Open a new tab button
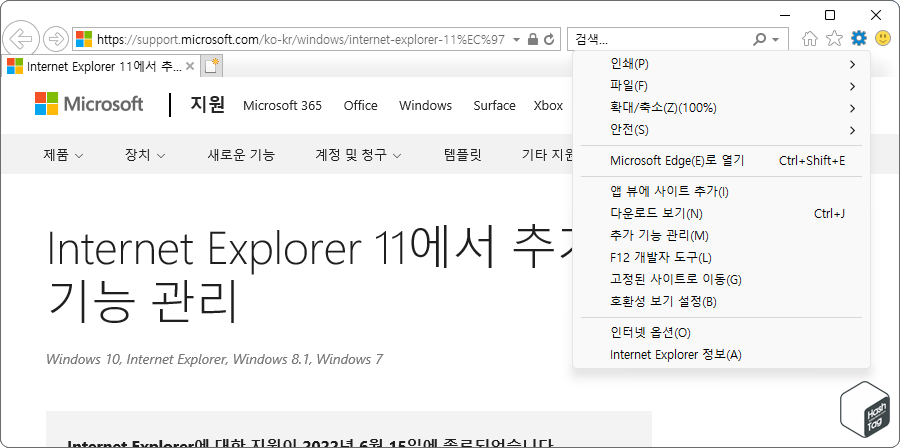The image size is (900, 448). pos(212,66)
